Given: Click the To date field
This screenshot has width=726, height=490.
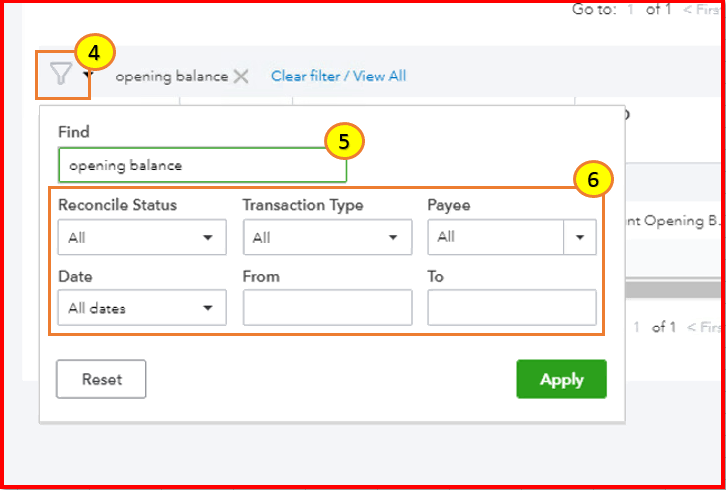Looking at the screenshot, I should [x=512, y=308].
